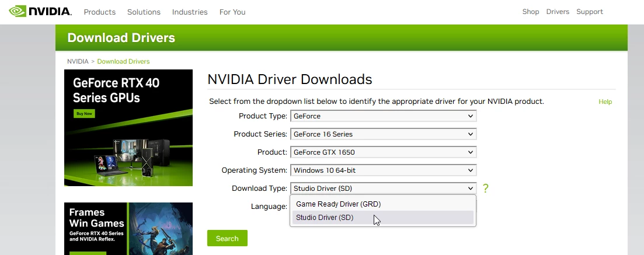Open the Solutions menu
This screenshot has height=255, width=644.
tap(144, 12)
